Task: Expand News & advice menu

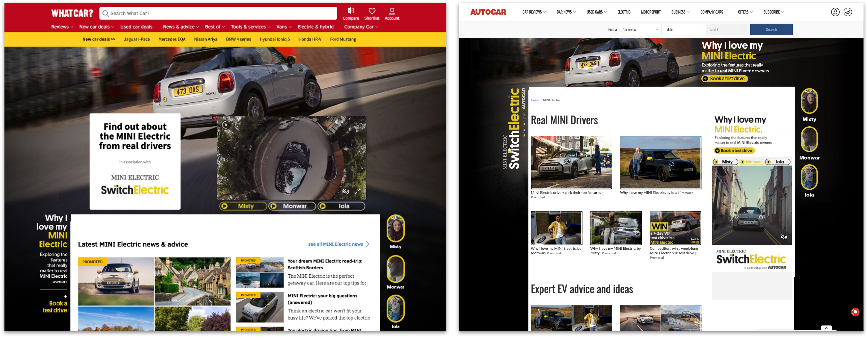Action: (x=181, y=27)
